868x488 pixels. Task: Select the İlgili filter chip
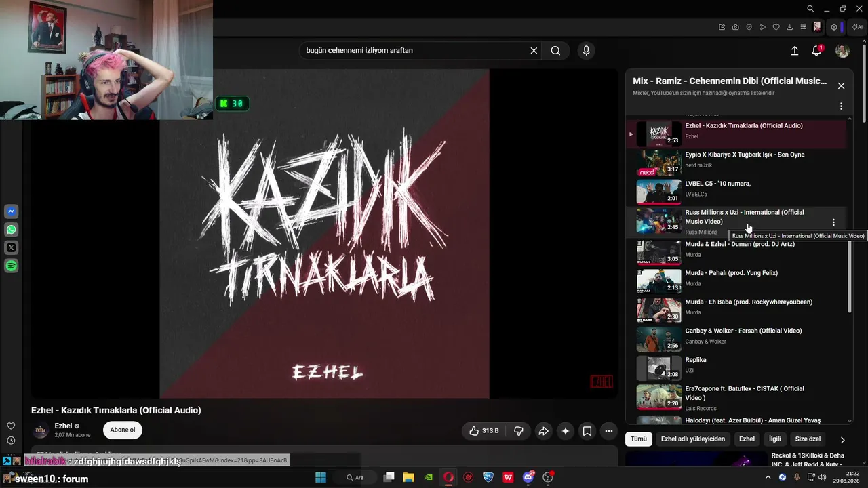click(x=775, y=439)
